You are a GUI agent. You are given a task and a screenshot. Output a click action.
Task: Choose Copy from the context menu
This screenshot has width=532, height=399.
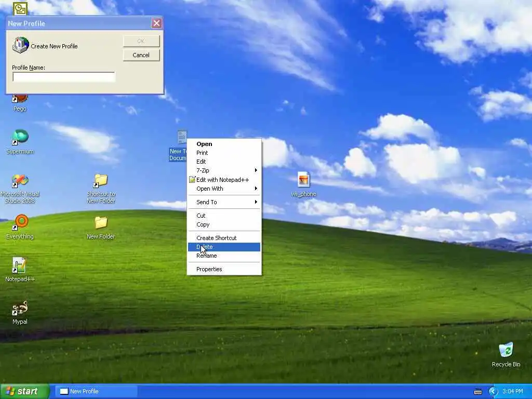[x=224, y=224]
